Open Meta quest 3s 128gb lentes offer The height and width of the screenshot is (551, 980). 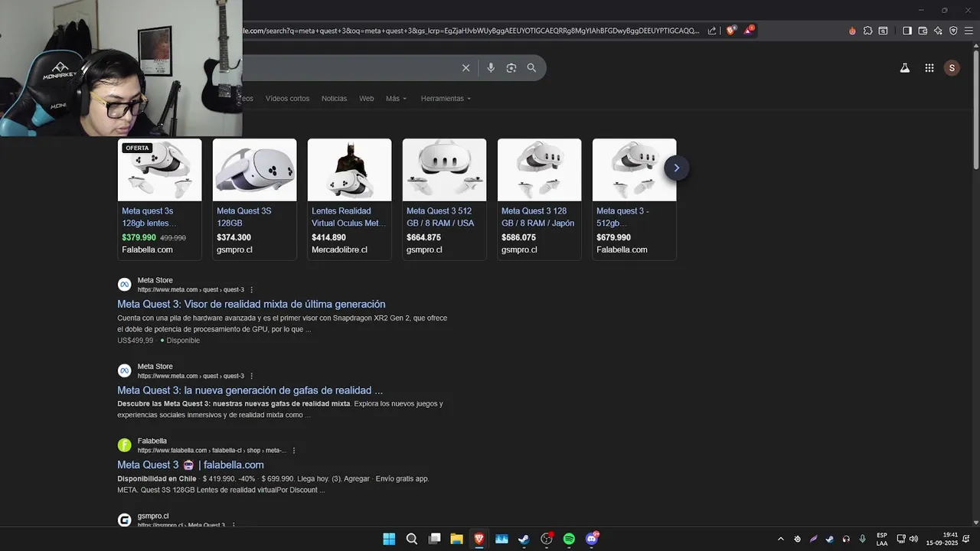pyautogui.click(x=159, y=217)
